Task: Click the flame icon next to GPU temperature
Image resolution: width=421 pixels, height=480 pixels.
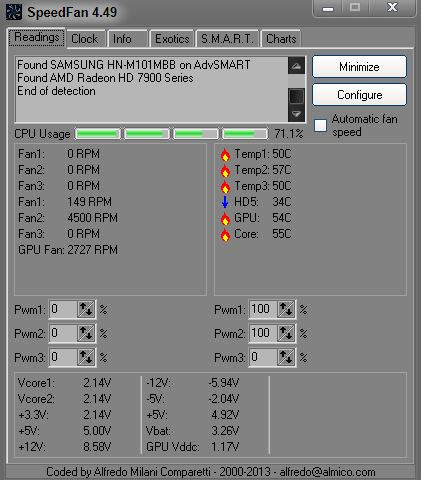Action: [225, 219]
